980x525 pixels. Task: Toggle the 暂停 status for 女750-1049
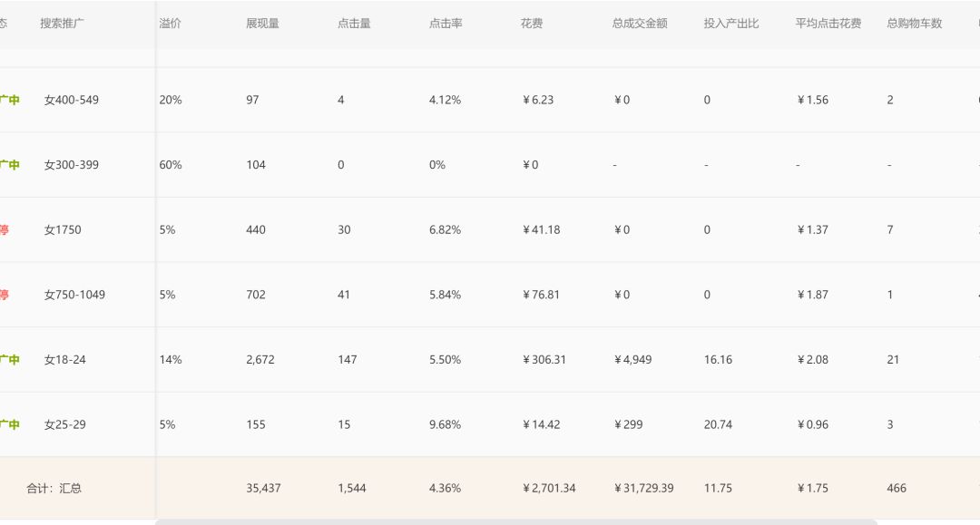coord(5,295)
